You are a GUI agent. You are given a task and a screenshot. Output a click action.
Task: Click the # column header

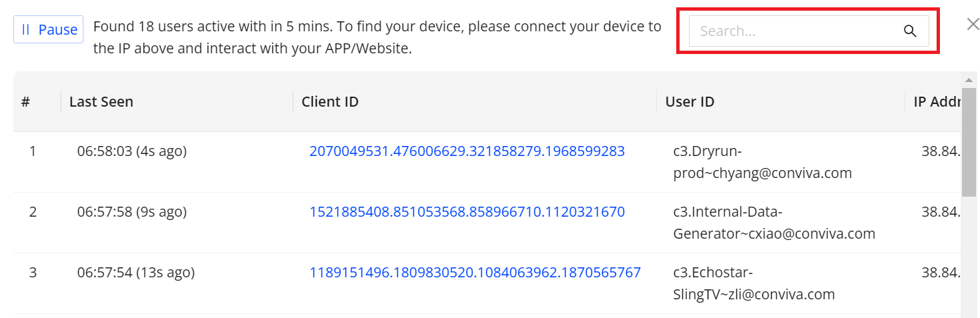[25, 102]
